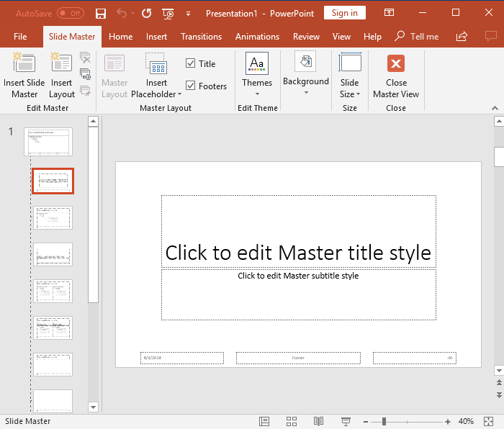This screenshot has height=429, width=504.
Task: Open the File menu
Action: (x=20, y=37)
